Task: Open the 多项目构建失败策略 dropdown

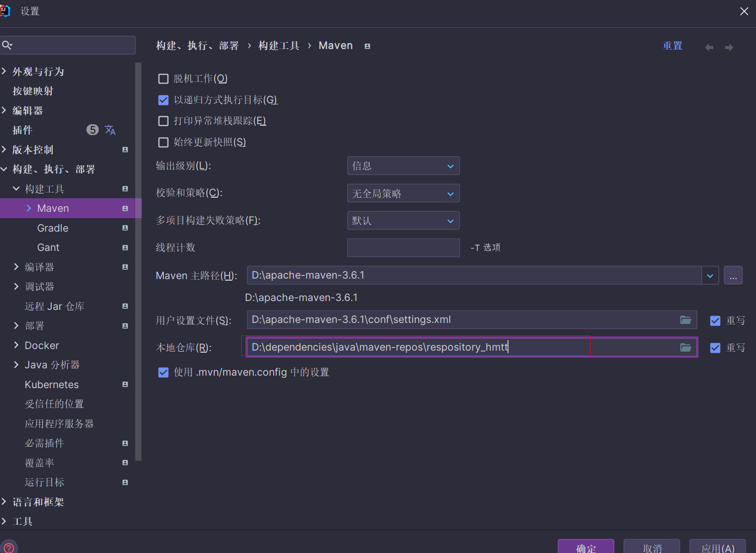Action: click(x=404, y=221)
